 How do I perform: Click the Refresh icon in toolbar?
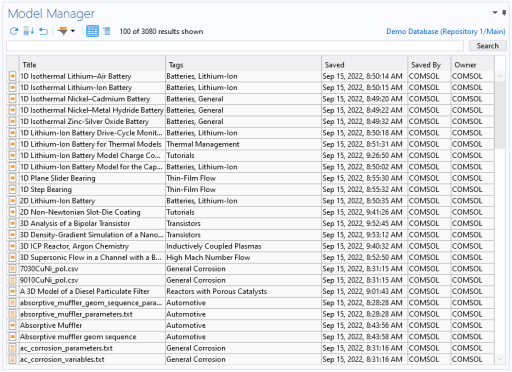pos(14,31)
